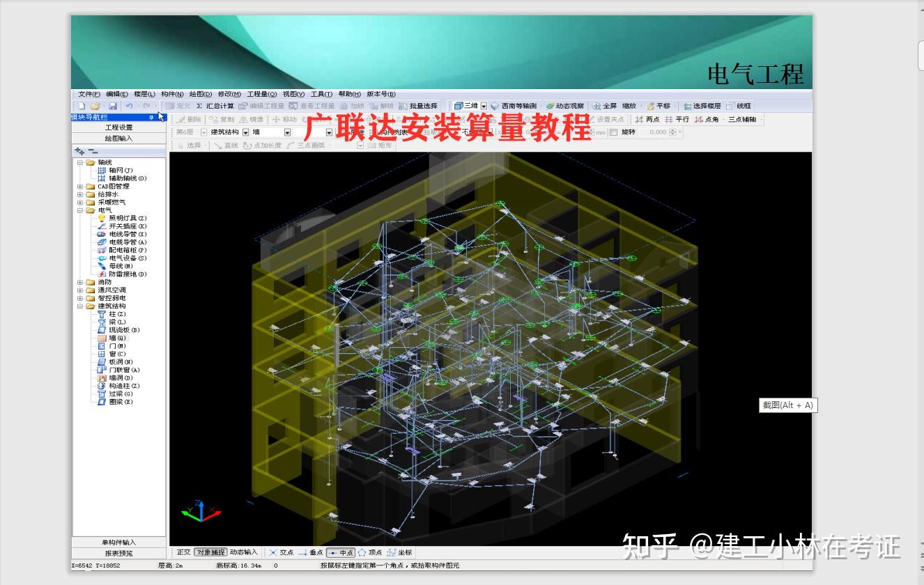Open the 工具 menu
The width and height of the screenshot is (924, 585).
(321, 94)
